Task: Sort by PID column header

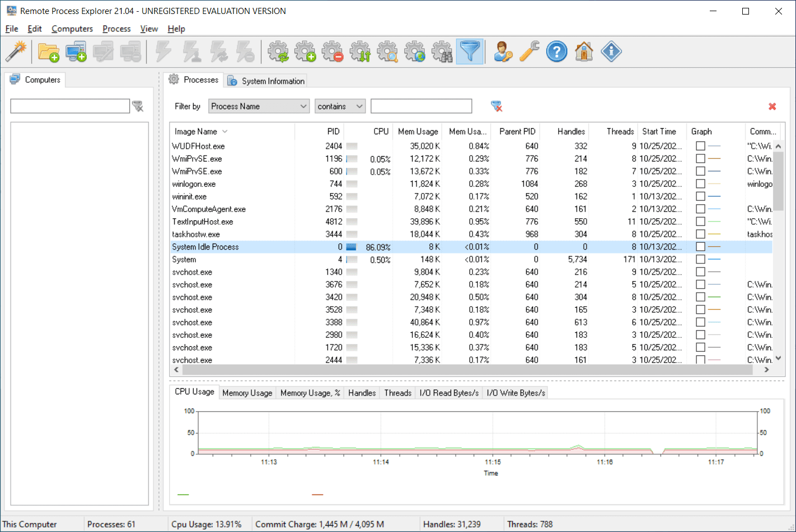Action: (x=319, y=131)
